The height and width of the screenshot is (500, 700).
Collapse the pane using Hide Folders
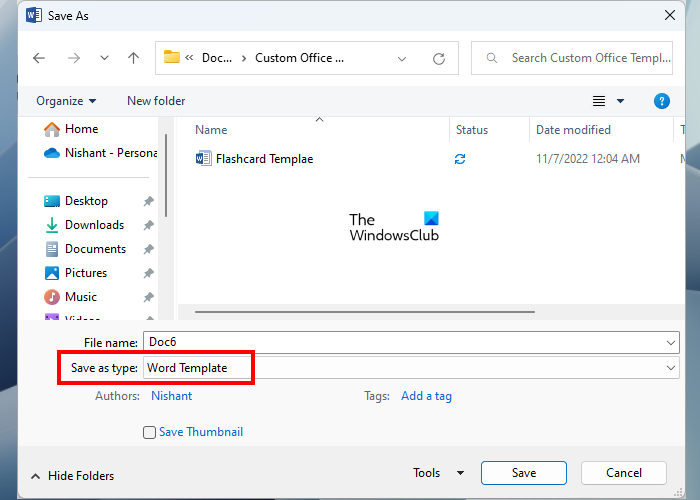pyautogui.click(x=73, y=476)
